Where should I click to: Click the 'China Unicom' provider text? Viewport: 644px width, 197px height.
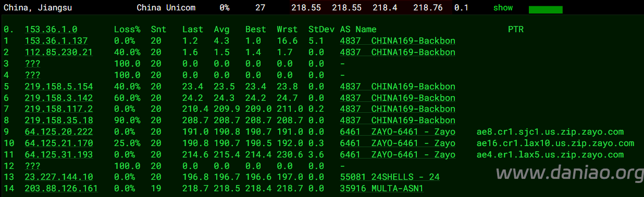click(166, 8)
